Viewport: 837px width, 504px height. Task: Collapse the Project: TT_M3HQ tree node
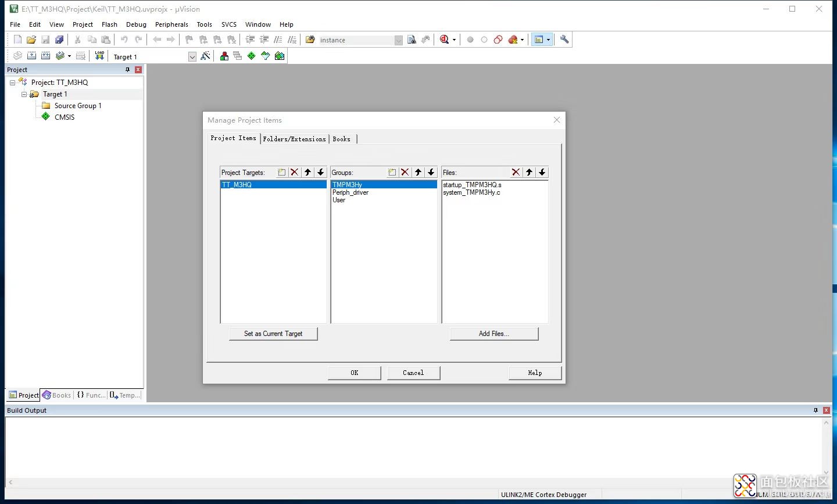coord(12,83)
